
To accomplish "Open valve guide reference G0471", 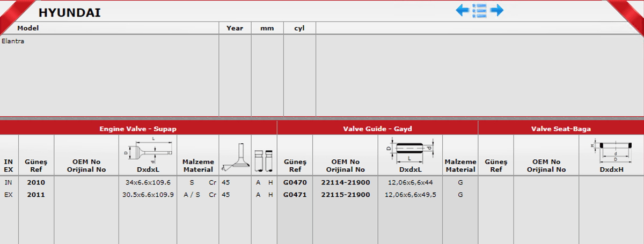I will (x=295, y=195).
